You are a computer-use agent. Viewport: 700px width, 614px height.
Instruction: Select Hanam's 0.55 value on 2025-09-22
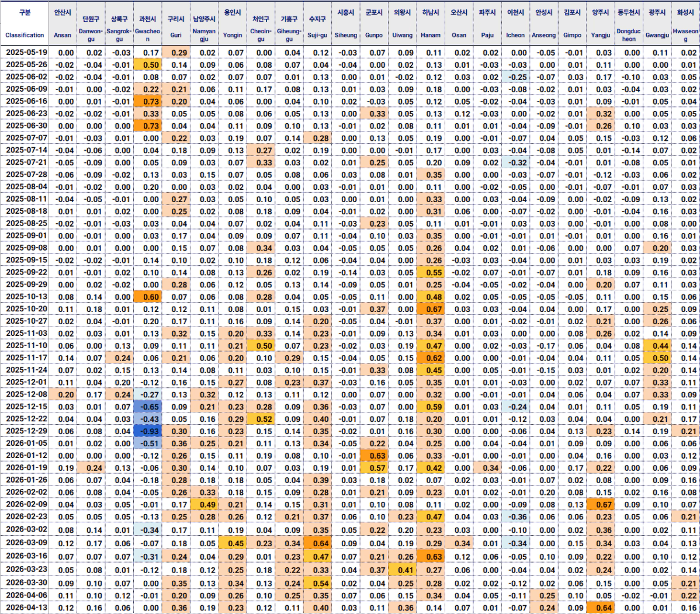point(431,273)
